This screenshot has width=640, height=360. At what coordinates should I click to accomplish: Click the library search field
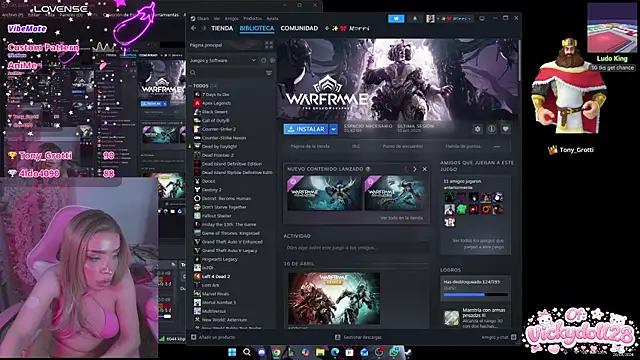pyautogui.click(x=231, y=73)
